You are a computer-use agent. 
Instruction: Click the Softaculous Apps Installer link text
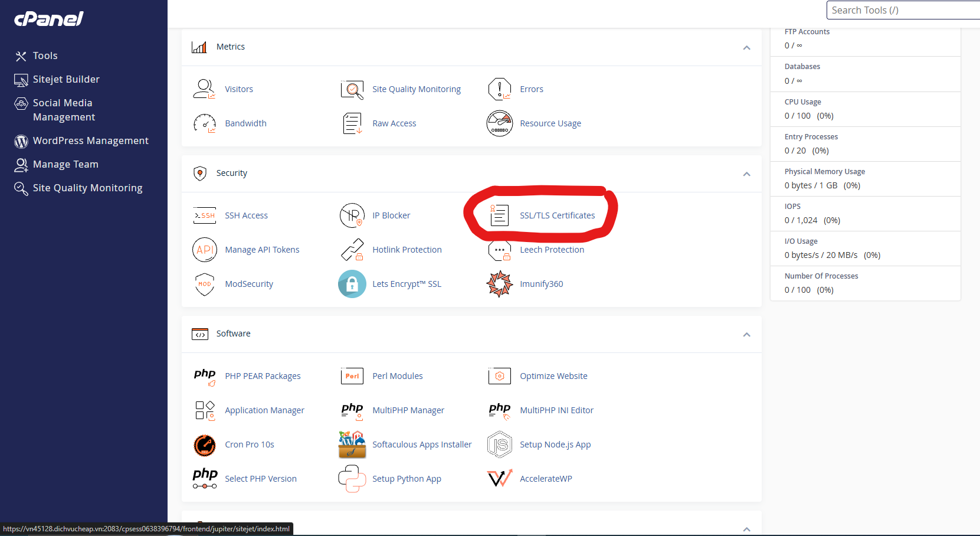pyautogui.click(x=422, y=445)
